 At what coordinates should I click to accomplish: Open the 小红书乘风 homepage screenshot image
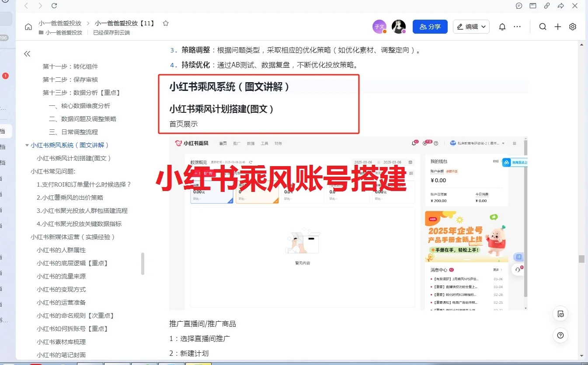[x=348, y=223]
